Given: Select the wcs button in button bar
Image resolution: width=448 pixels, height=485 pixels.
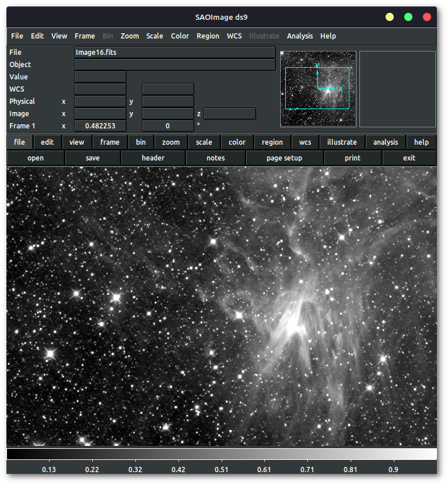Looking at the screenshot, I should (x=305, y=142).
